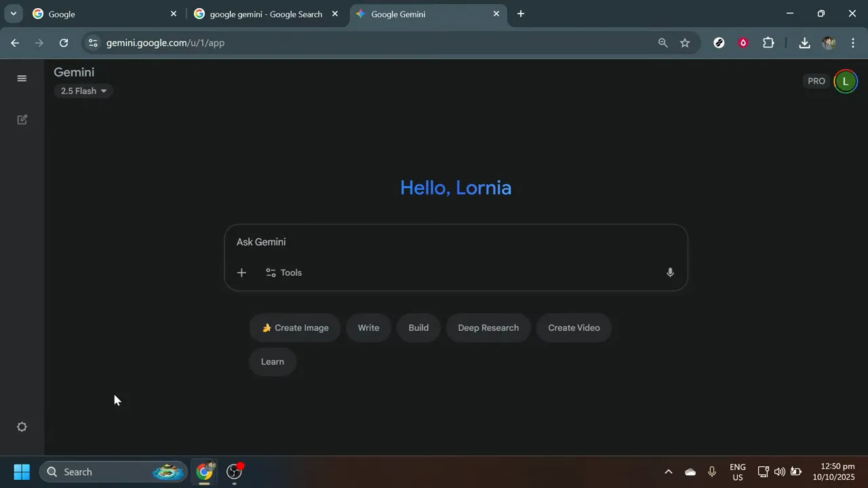Select the Create Video chip

[574, 328]
